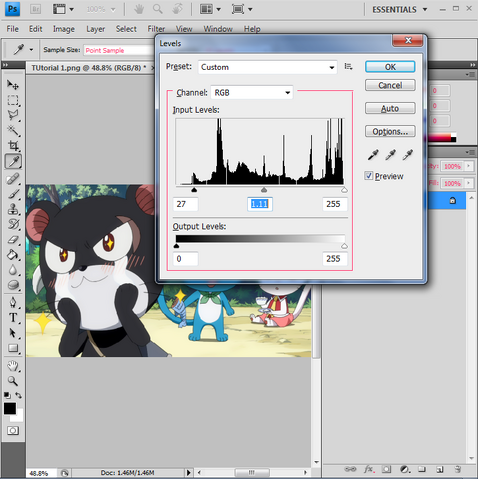Select the Paint Bucket tool
This screenshot has height=479, width=478.
pos(13,255)
